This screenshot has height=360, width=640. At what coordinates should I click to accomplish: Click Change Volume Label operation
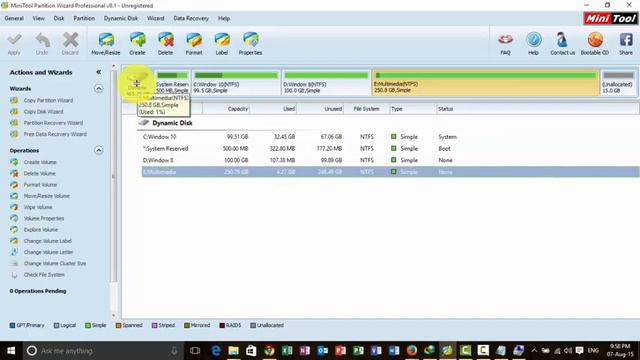(x=48, y=241)
